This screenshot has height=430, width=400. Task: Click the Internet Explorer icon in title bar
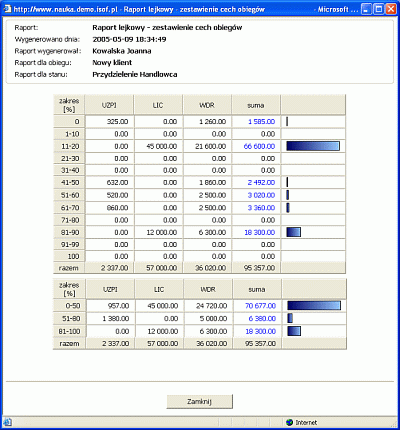coord(7,9)
